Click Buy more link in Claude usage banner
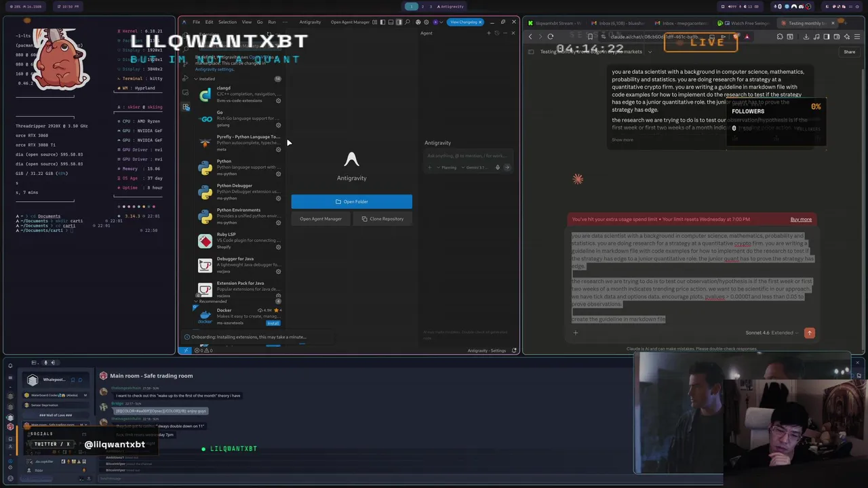 (801, 220)
